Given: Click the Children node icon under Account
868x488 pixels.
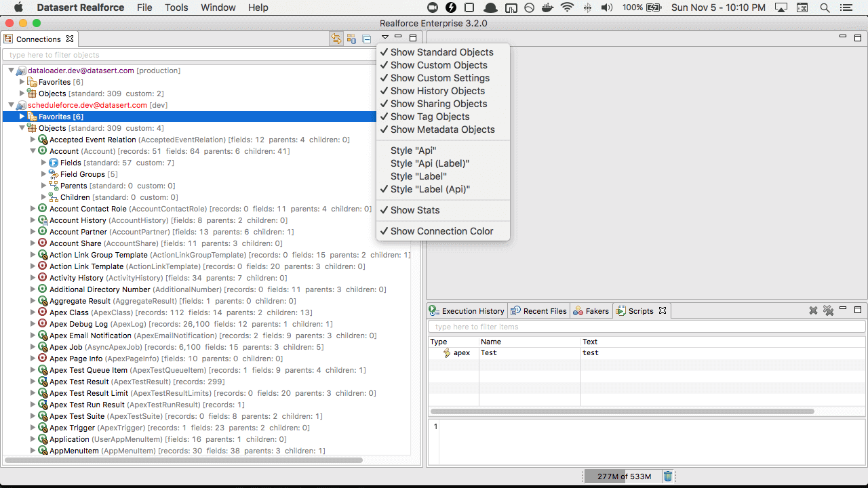Looking at the screenshot, I should coord(54,197).
